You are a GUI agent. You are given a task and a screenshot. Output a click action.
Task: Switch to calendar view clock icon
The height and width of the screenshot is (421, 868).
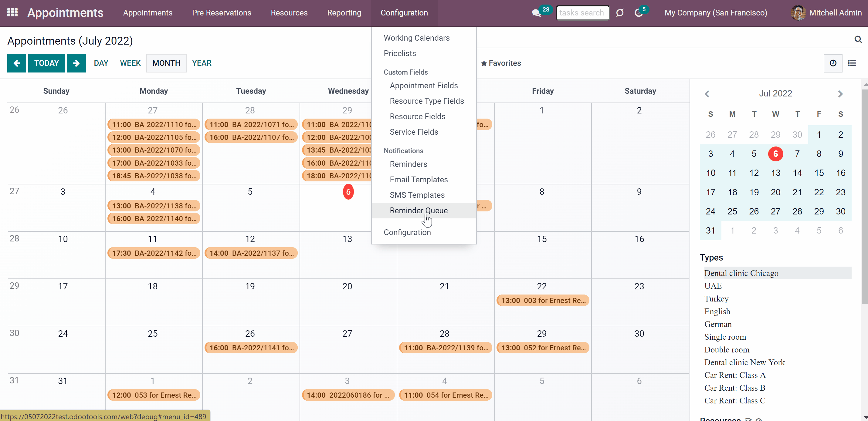coord(832,63)
